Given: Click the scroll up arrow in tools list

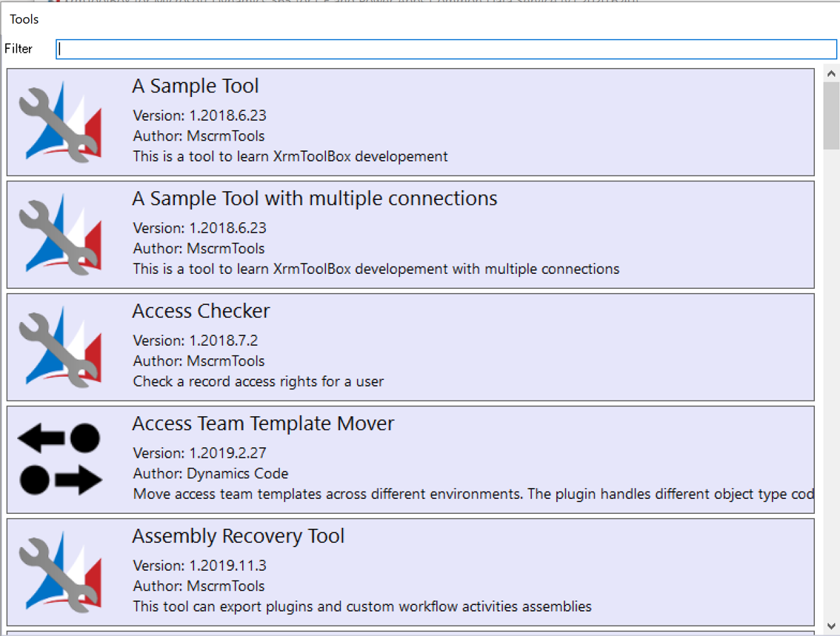Looking at the screenshot, I should point(831,74).
